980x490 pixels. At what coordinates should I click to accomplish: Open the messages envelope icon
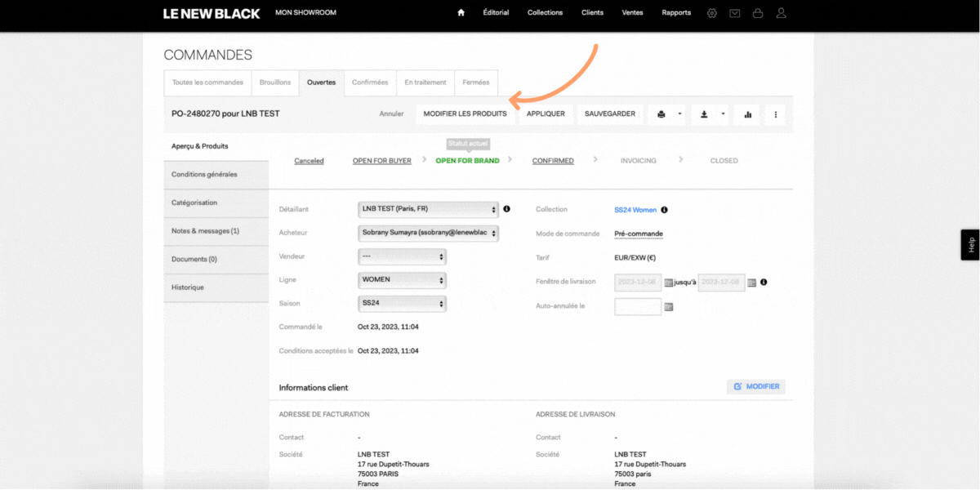[735, 13]
